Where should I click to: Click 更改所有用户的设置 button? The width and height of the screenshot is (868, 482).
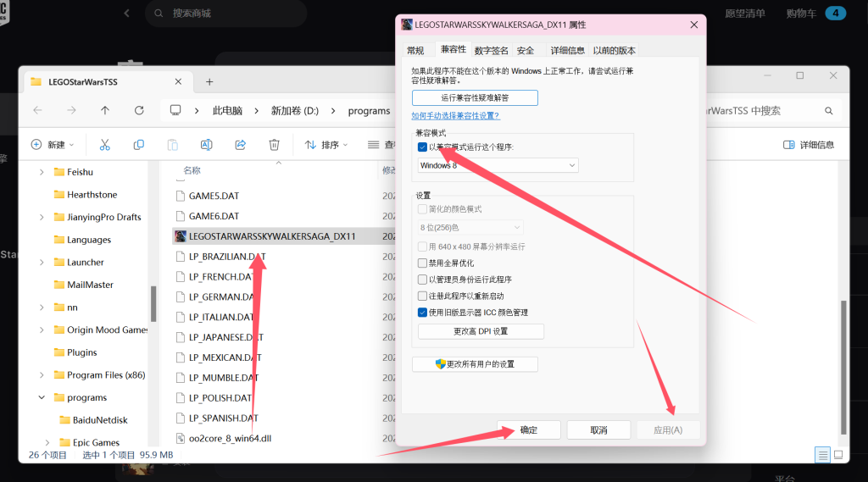(475, 364)
